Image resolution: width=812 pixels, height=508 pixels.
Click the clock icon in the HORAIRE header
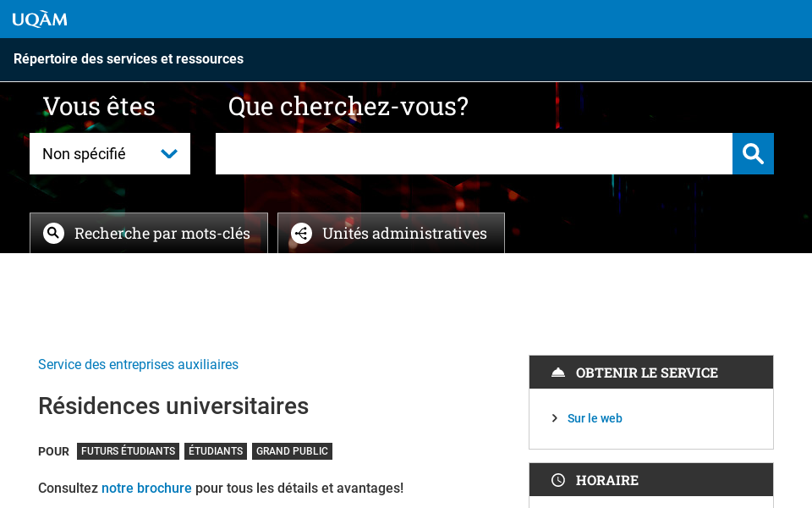pos(558,479)
